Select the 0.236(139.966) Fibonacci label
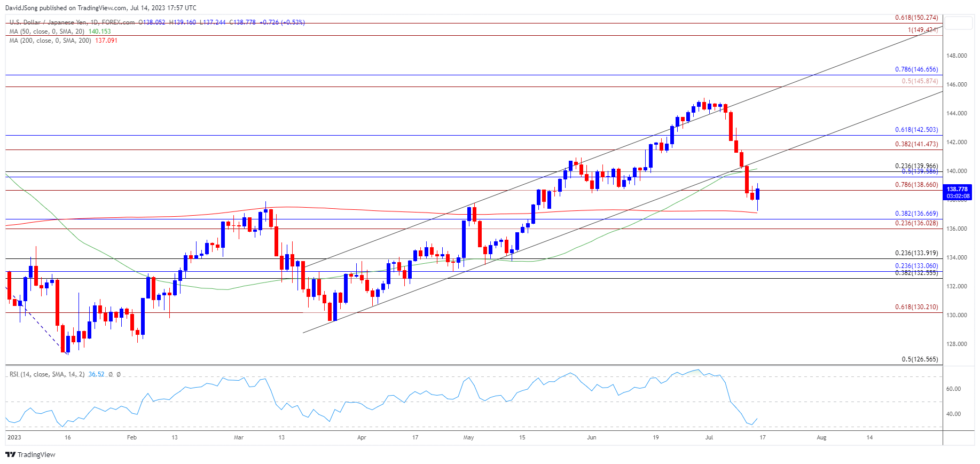The width and height of the screenshot is (980, 464). pos(916,166)
